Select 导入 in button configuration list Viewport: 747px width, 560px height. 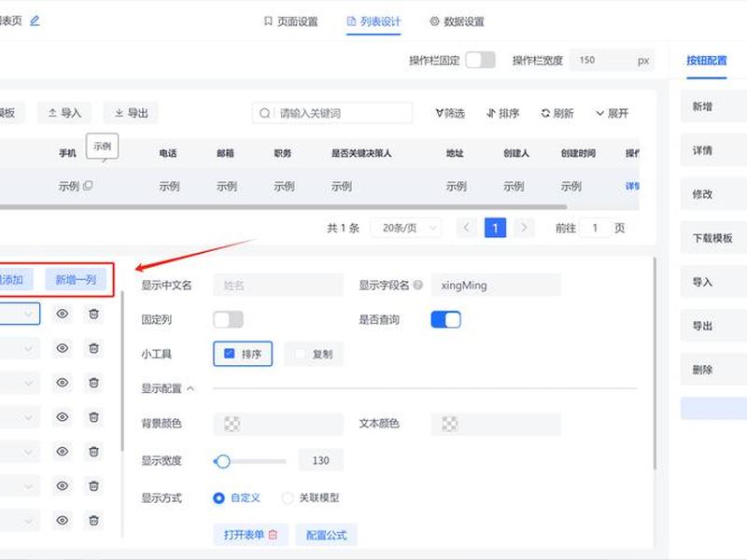(x=713, y=282)
